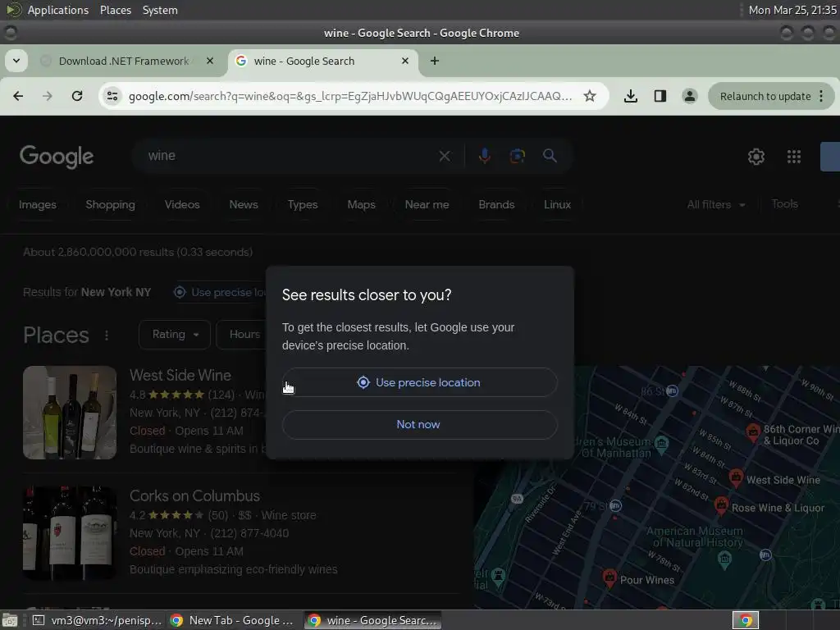Switch to Videos results filter
840x630 pixels.
coord(182,204)
